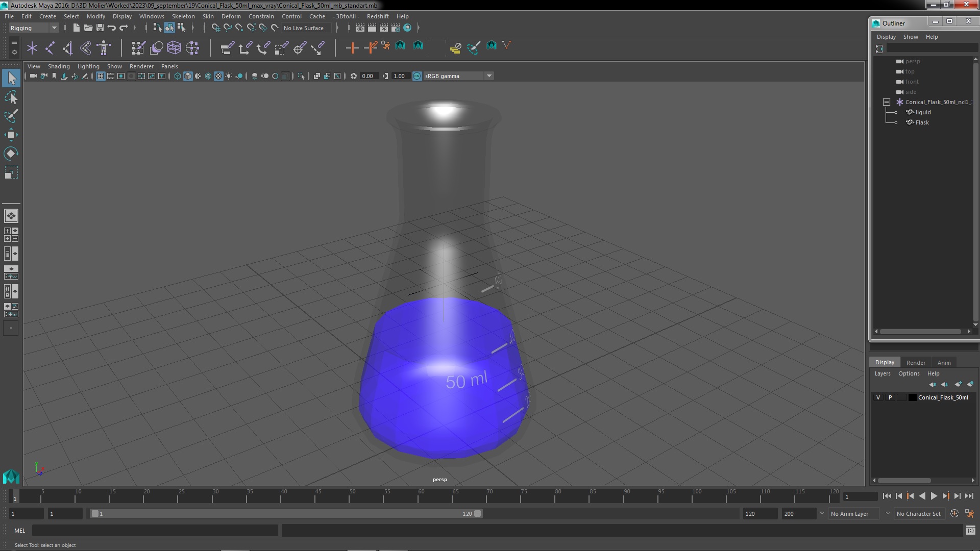
Task: Open the No Live Surface field
Action: [306, 28]
